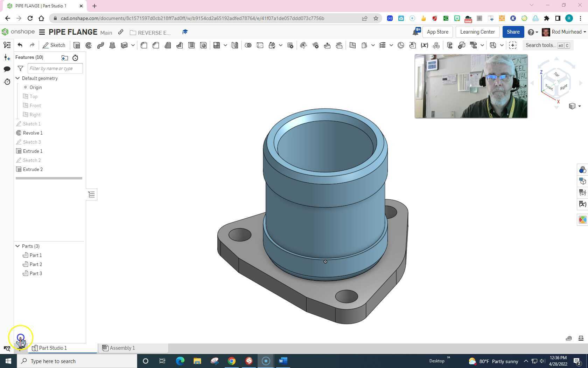
Task: Open the Learning Center
Action: pyautogui.click(x=477, y=32)
